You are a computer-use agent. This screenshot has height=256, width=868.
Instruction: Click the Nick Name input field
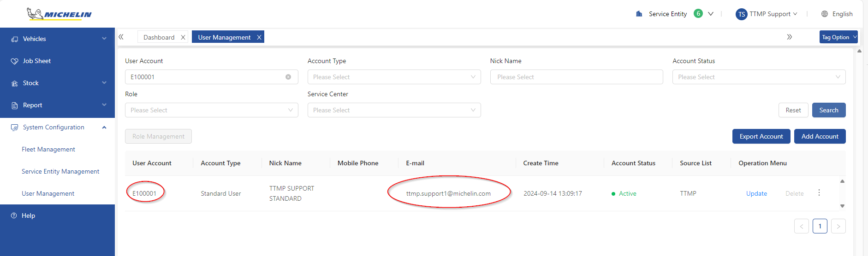[x=576, y=77]
